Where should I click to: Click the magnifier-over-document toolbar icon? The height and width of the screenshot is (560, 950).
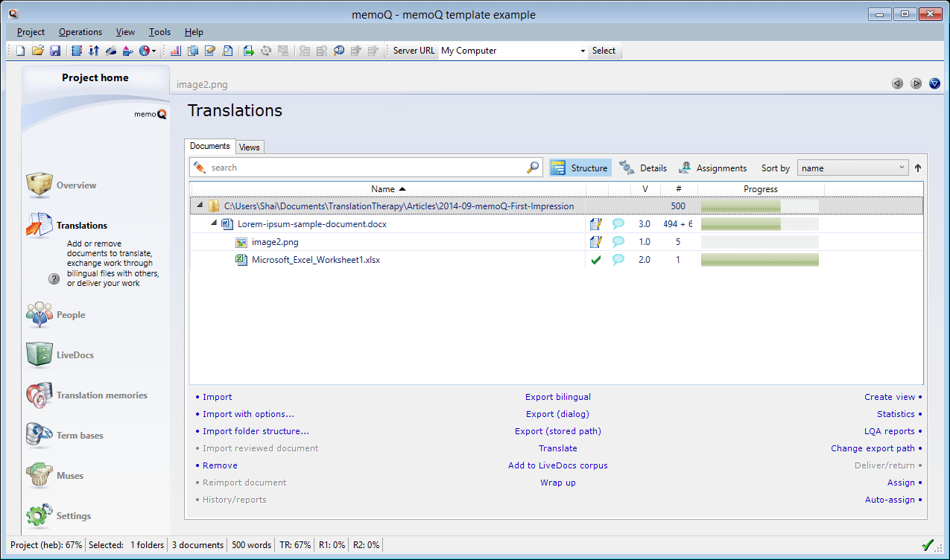(x=227, y=51)
